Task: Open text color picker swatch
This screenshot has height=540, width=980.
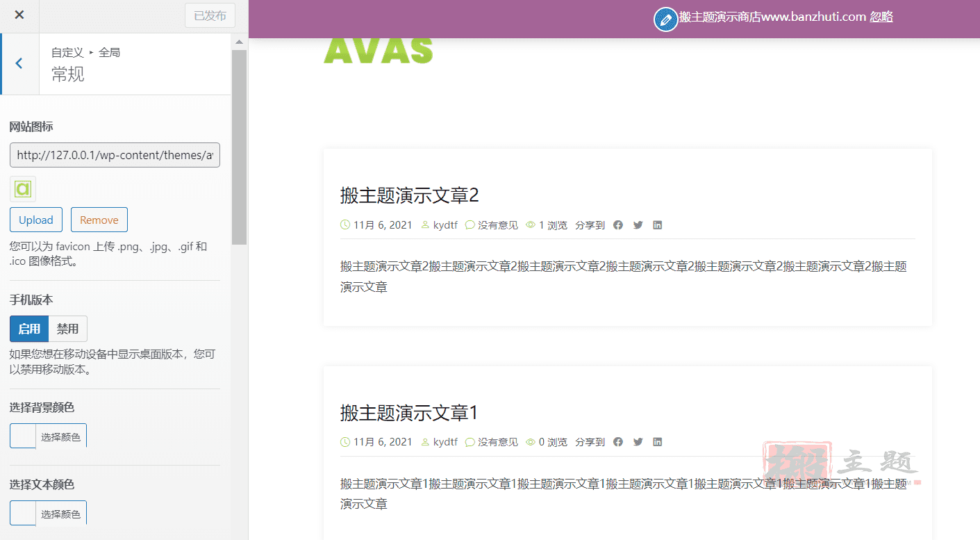Action: pyautogui.click(x=23, y=514)
